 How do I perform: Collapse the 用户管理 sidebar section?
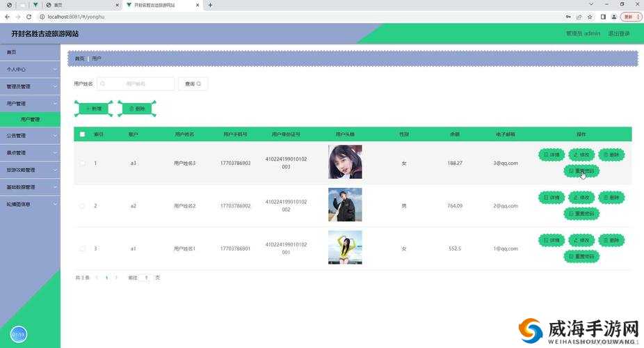(30, 104)
